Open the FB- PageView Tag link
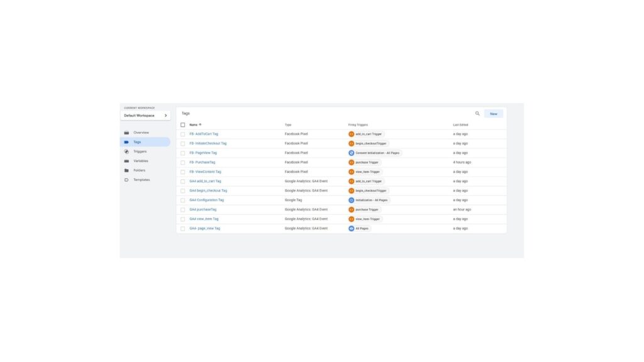The height and width of the screenshot is (362, 644). [x=203, y=153]
